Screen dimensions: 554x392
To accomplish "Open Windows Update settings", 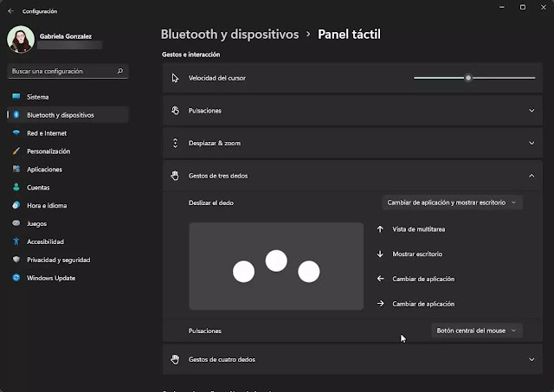I will pyautogui.click(x=68, y=278).
